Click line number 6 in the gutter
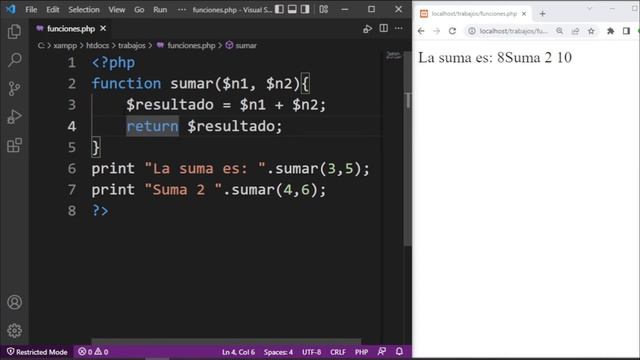This screenshot has width=640, height=360. [x=72, y=169]
